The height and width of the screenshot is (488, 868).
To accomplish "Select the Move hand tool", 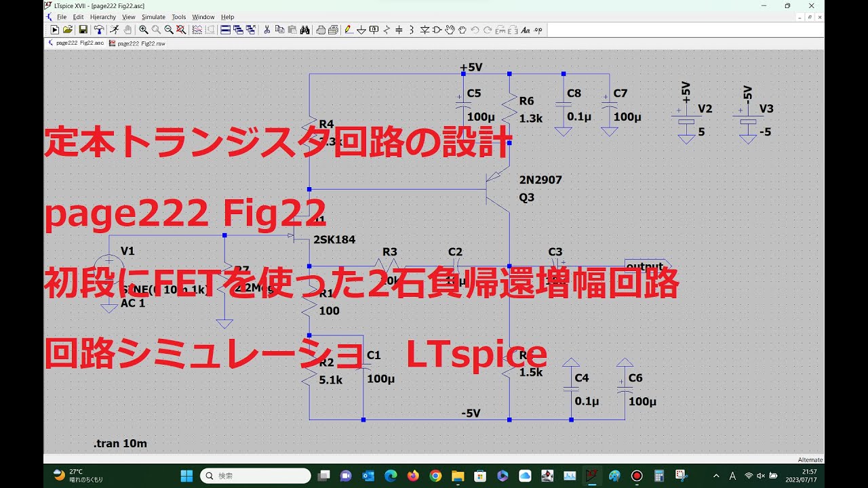I will (x=450, y=30).
